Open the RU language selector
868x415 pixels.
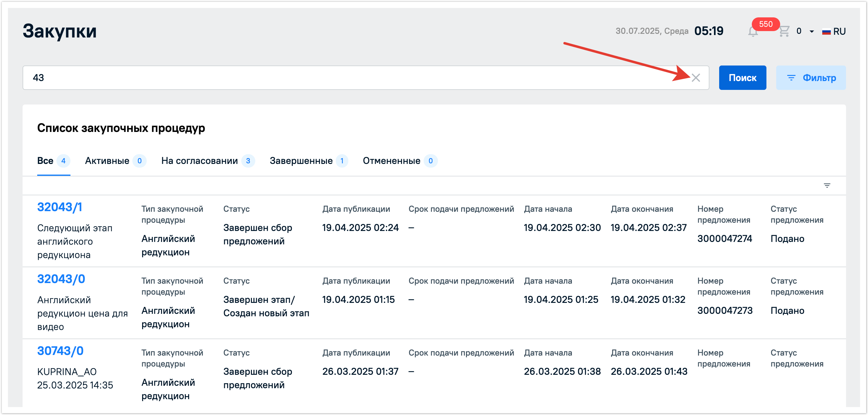point(839,32)
